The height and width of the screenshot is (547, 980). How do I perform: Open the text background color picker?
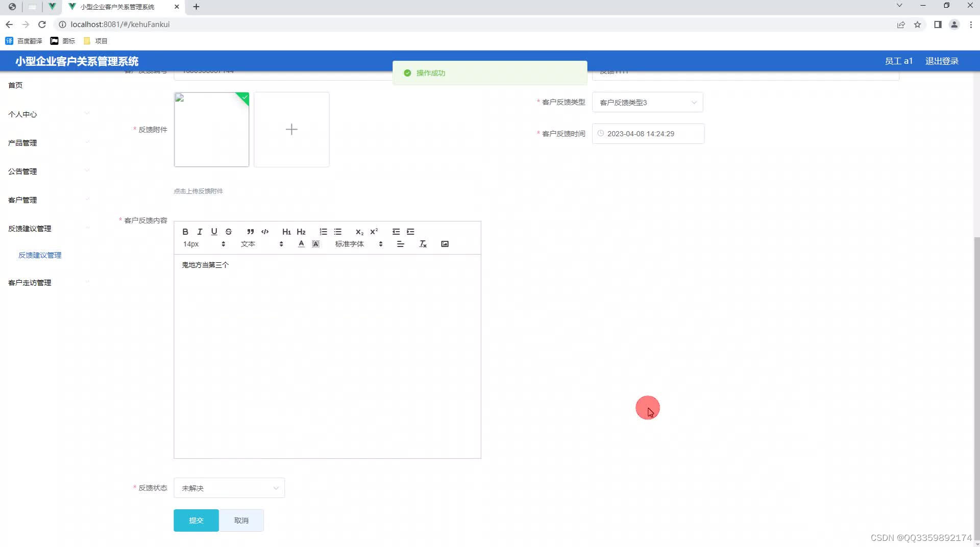[316, 244]
